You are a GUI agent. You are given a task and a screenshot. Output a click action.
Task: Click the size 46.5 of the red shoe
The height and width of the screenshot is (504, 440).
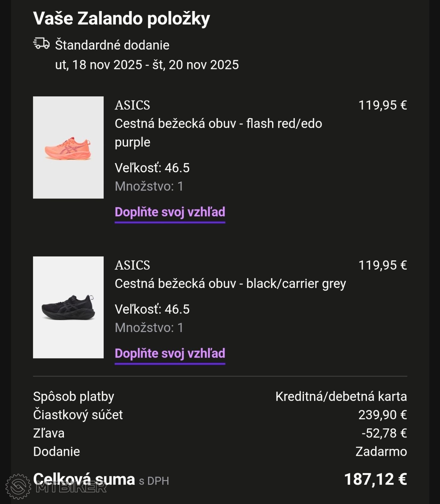click(152, 168)
